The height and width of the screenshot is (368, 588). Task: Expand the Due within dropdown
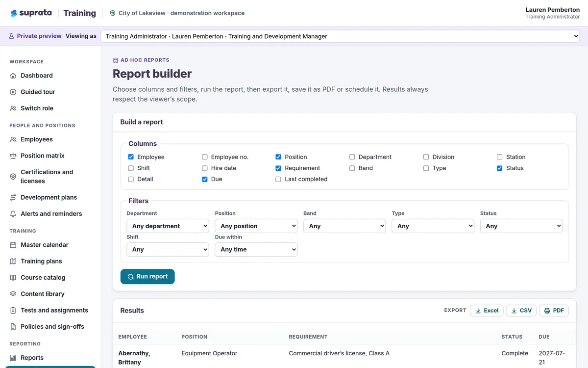pyautogui.click(x=256, y=250)
